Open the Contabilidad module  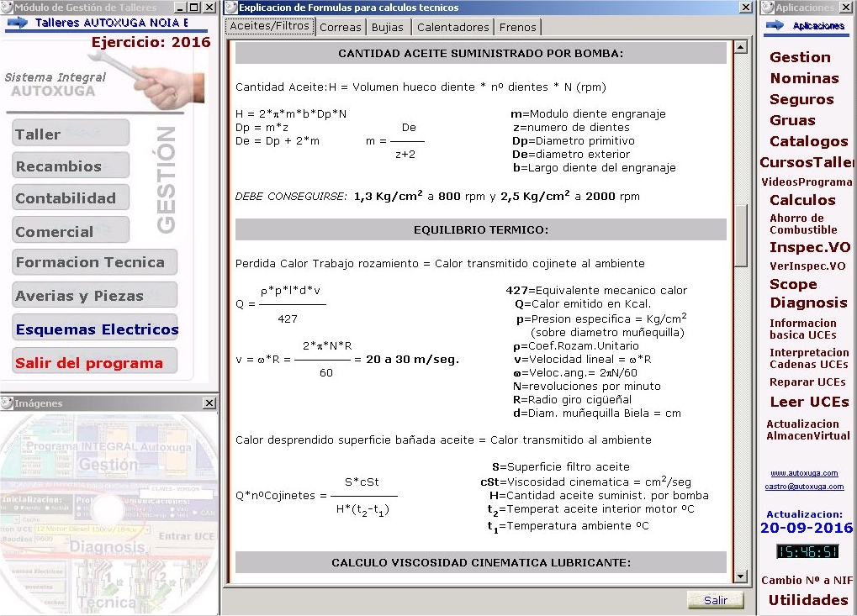point(71,197)
